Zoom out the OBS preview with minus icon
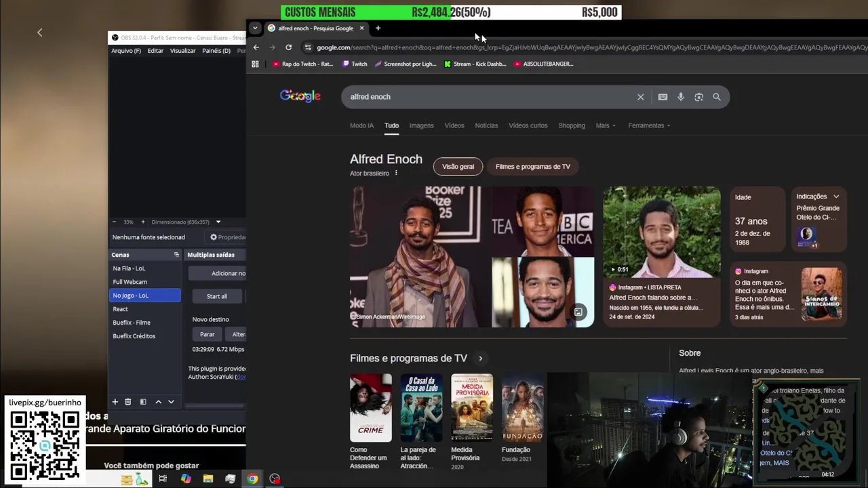868x488 pixels. 114,222
